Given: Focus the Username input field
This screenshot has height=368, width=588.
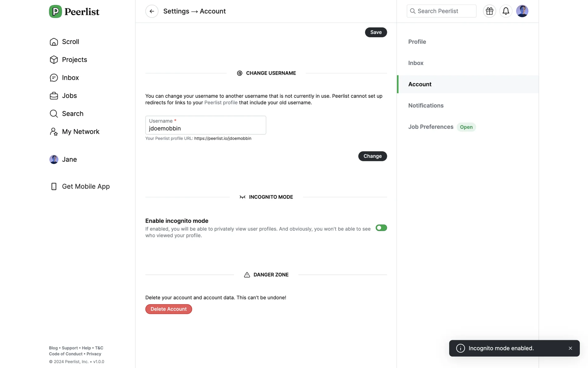Looking at the screenshot, I should pyautogui.click(x=205, y=128).
